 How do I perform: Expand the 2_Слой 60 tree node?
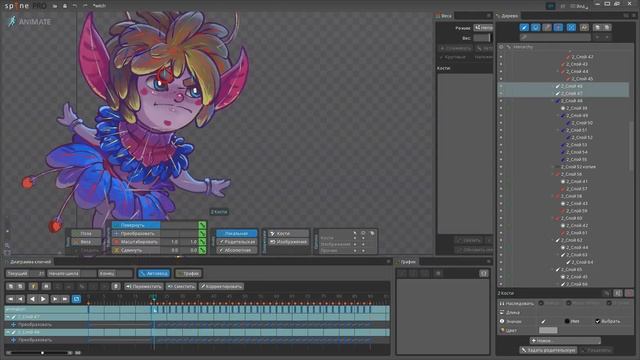point(553,218)
